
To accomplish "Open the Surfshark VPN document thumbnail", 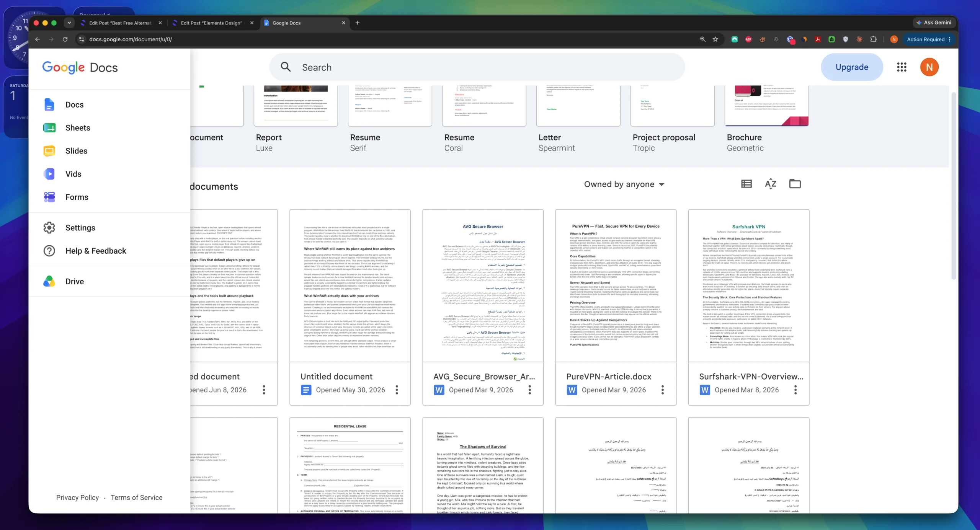I will (x=748, y=285).
